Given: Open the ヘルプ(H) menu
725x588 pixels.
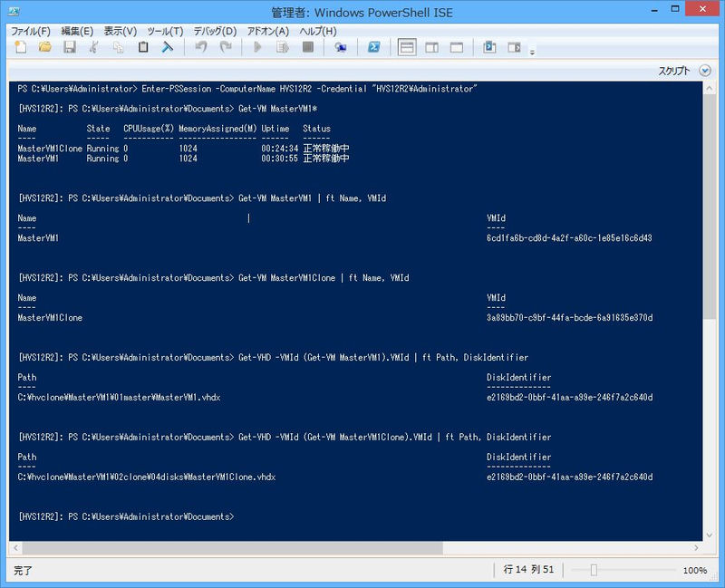Looking at the screenshot, I should [x=318, y=31].
